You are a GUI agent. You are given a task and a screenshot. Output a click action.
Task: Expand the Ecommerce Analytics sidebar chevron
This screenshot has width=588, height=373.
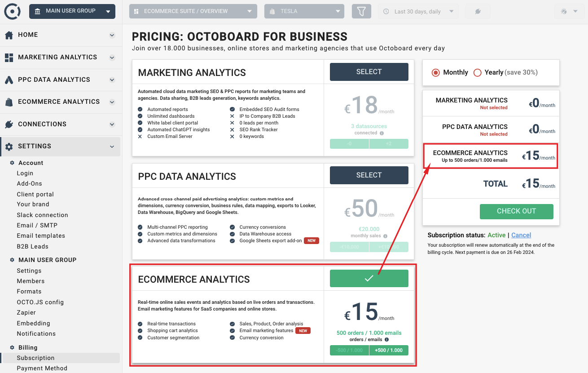point(112,102)
